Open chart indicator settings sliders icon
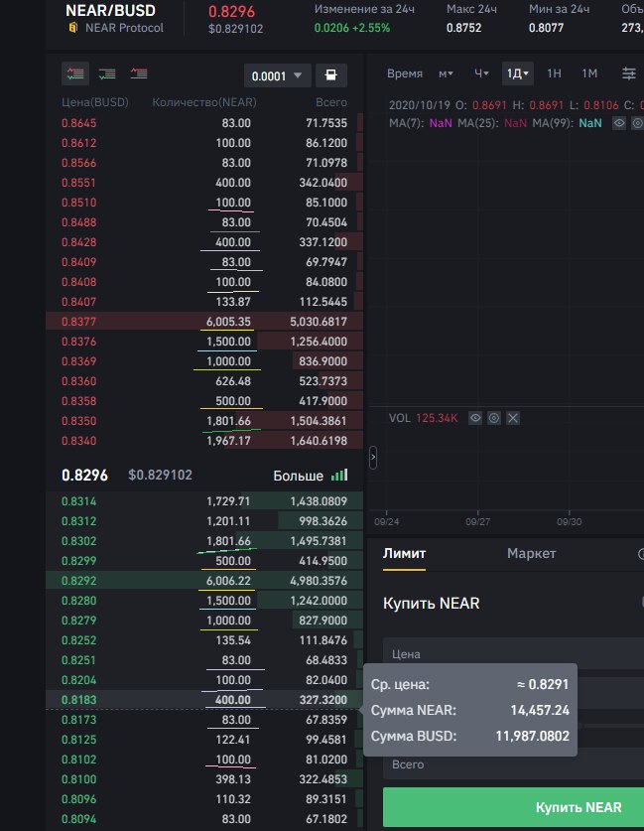Screen dimensions: 644x831 [x=629, y=73]
